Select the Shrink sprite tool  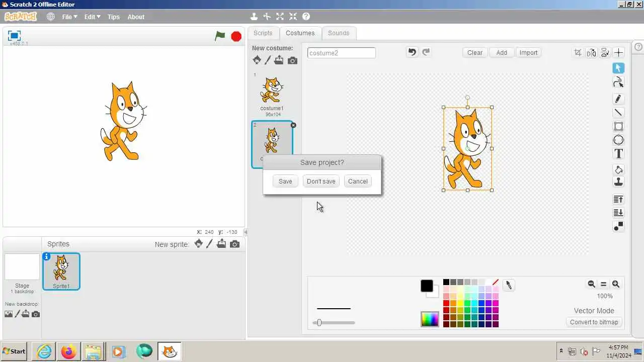(293, 17)
